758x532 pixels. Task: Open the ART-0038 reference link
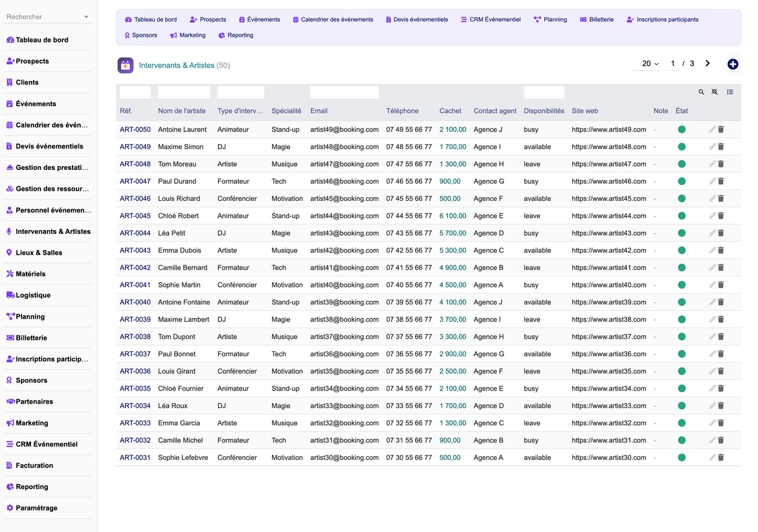135,337
